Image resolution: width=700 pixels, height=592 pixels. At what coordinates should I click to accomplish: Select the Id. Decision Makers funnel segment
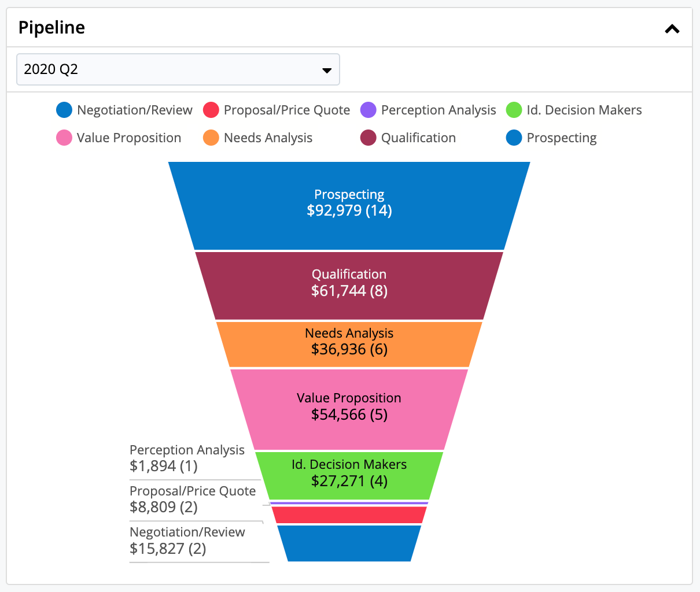point(349,475)
